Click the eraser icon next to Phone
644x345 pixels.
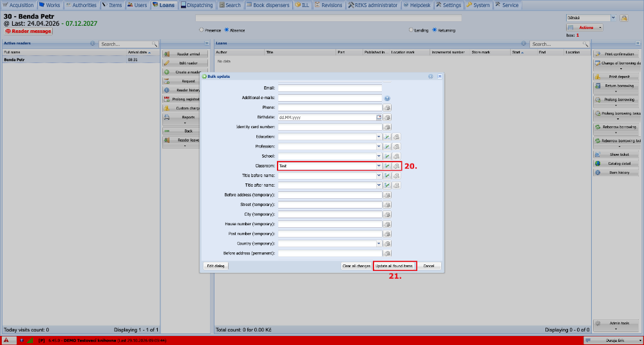click(x=387, y=107)
